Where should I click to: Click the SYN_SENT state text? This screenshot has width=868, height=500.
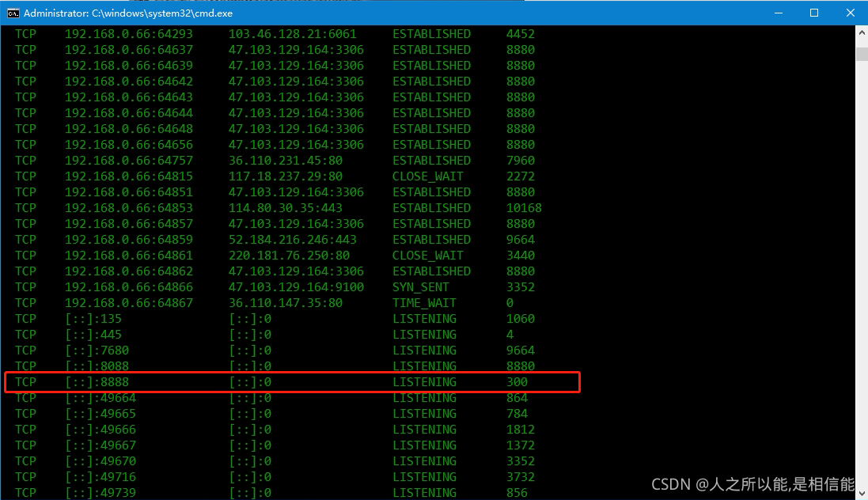[x=421, y=287]
